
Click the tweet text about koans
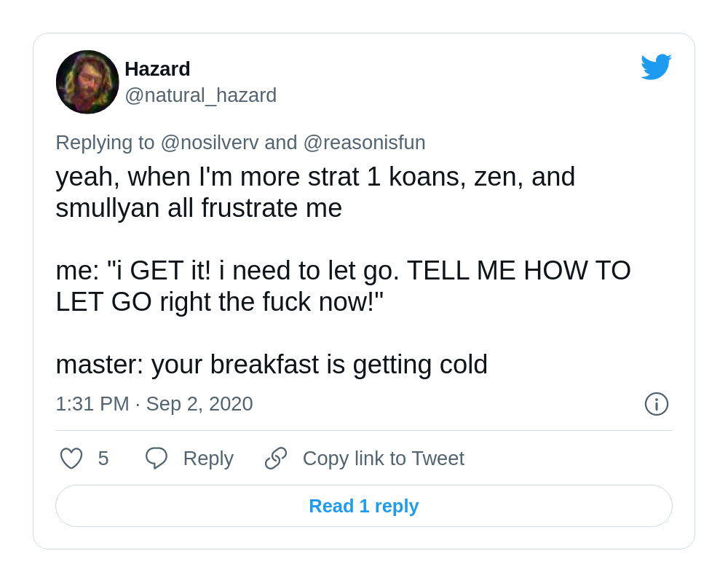pos(315,192)
